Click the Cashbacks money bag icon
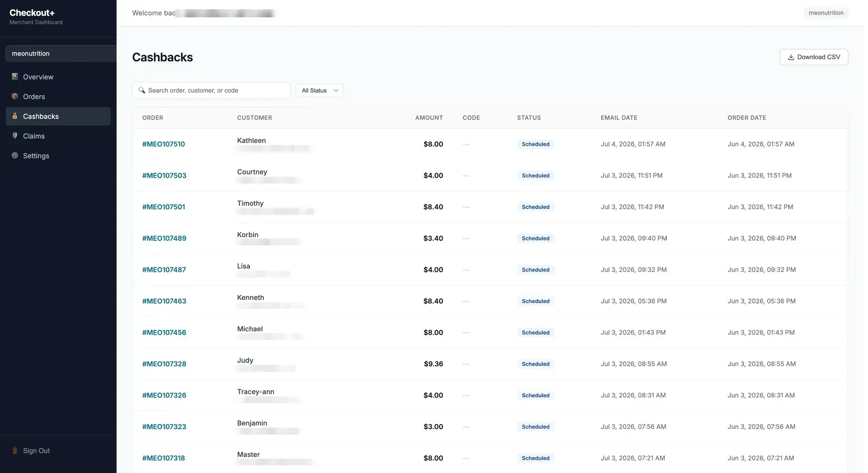 (15, 116)
